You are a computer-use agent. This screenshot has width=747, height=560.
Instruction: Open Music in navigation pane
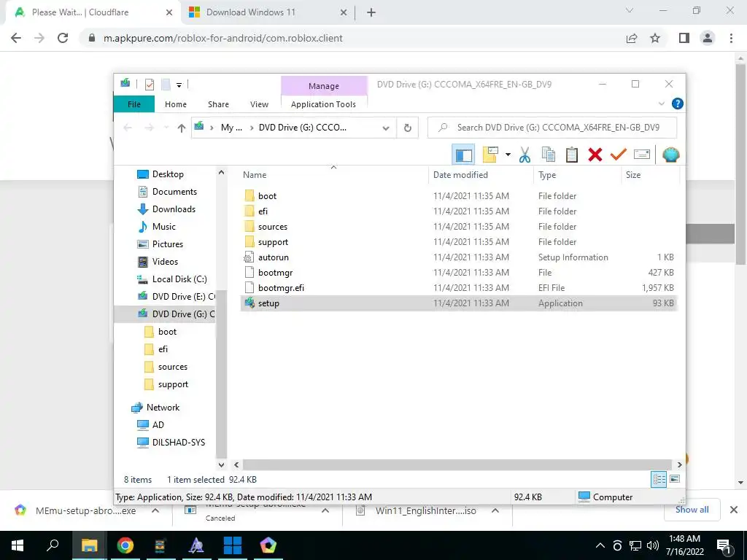pos(163,227)
